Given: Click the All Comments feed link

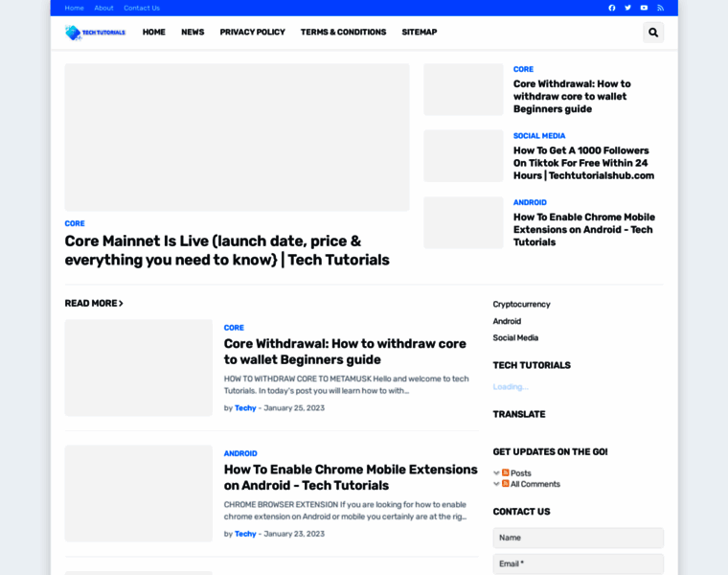Looking at the screenshot, I should 535,484.
